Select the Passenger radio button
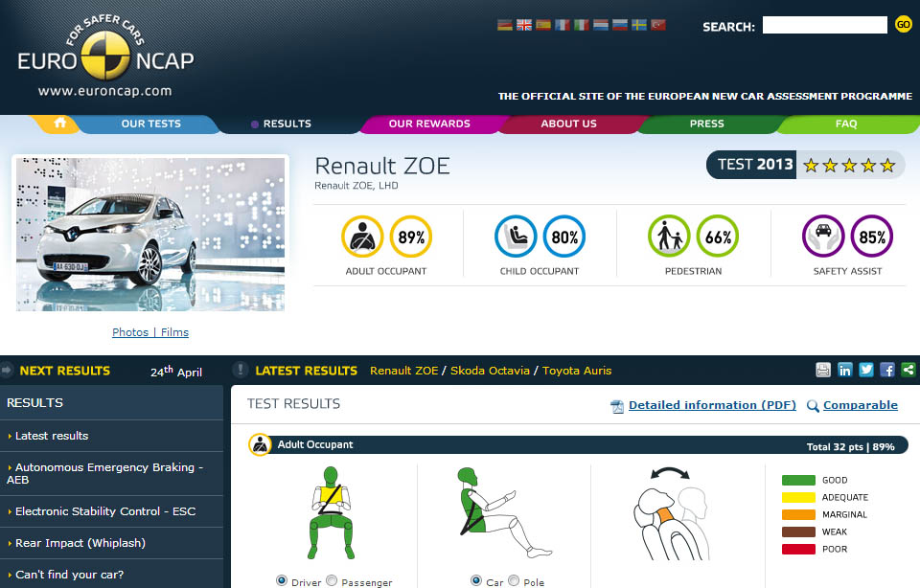Viewport: 920px width, 588px height. tap(332, 580)
